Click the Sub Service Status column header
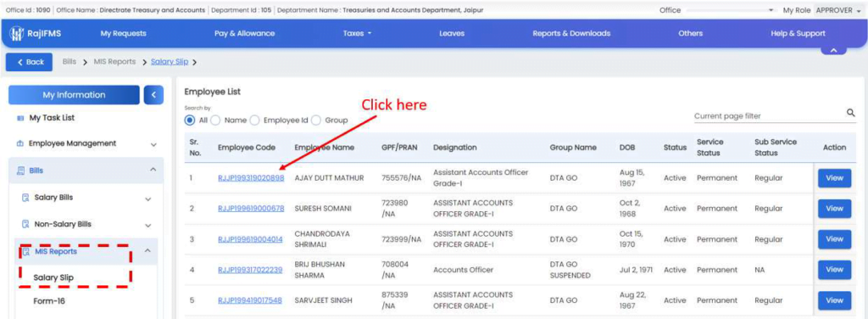The width and height of the screenshot is (868, 319). coord(776,148)
